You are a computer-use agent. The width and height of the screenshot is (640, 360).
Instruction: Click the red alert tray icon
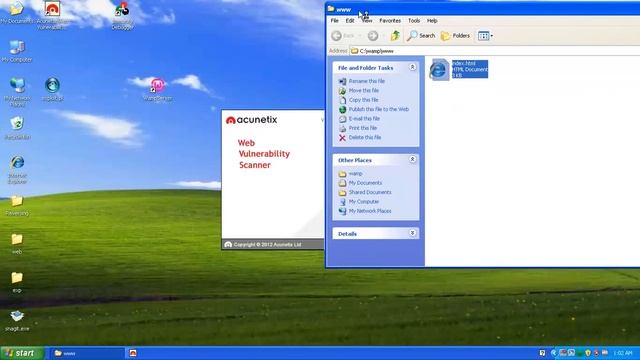pyautogui.click(x=596, y=353)
